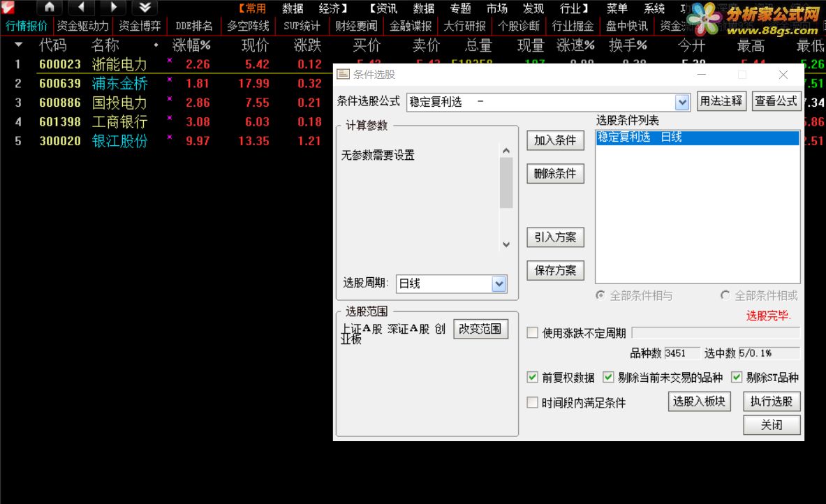Switch to DDE排名 tab
Viewport: 826px width, 504px height.
click(194, 26)
